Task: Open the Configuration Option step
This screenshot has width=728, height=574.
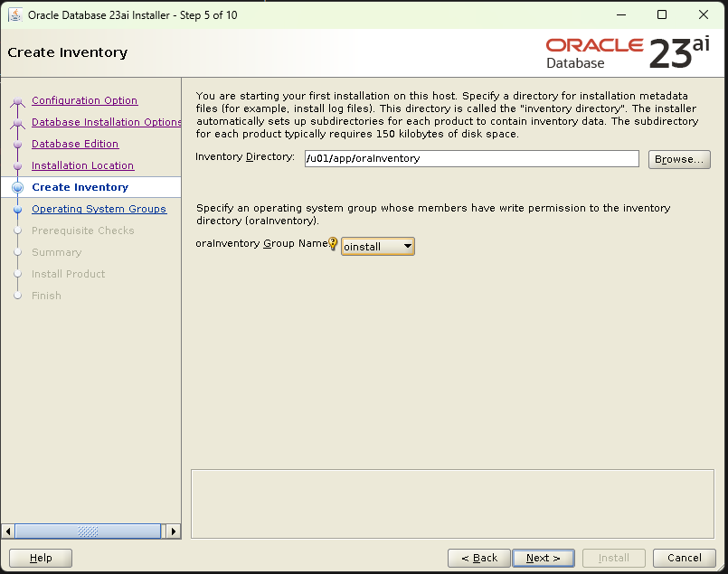Action: point(84,100)
